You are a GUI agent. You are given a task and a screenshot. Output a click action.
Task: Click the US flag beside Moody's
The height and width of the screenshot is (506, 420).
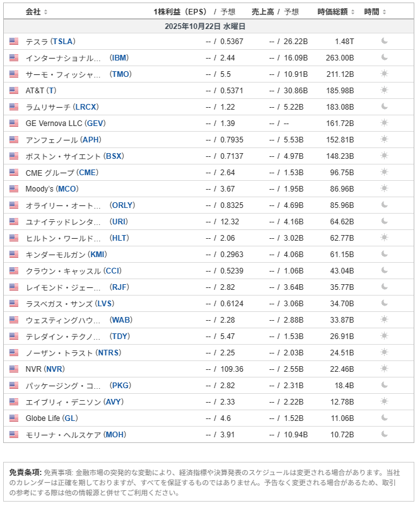tap(14, 189)
